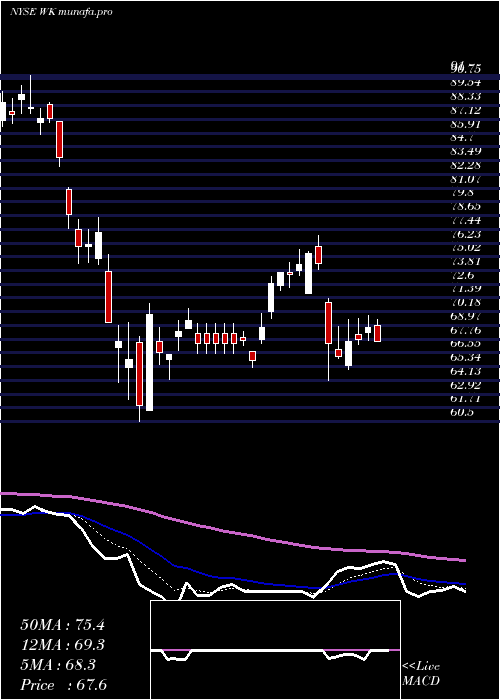Image resolution: width=500 pixels, height=700 pixels.
Task: Click the 77.44 price axis label
Action: pos(466,220)
